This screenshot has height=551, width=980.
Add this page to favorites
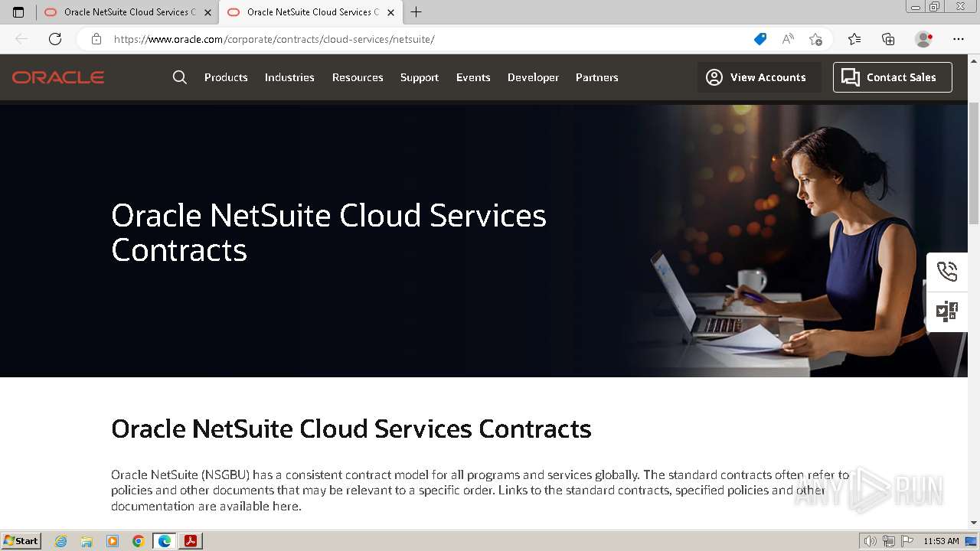[815, 39]
